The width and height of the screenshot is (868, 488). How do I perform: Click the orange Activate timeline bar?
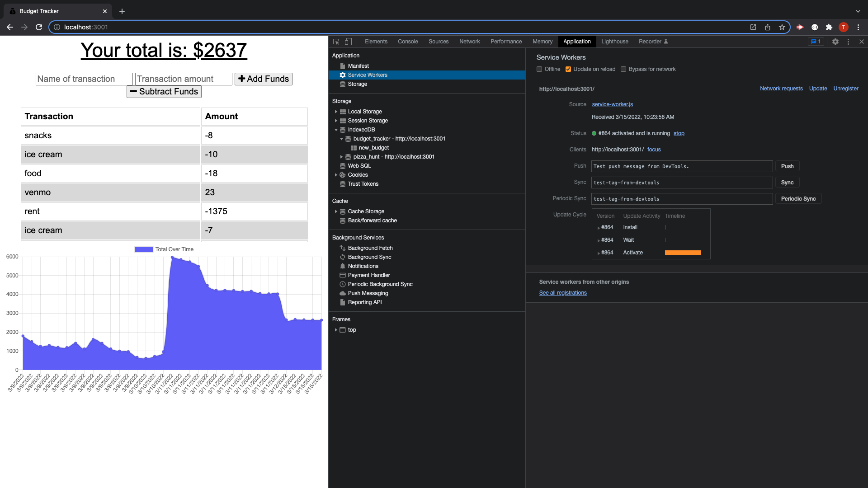tap(683, 253)
